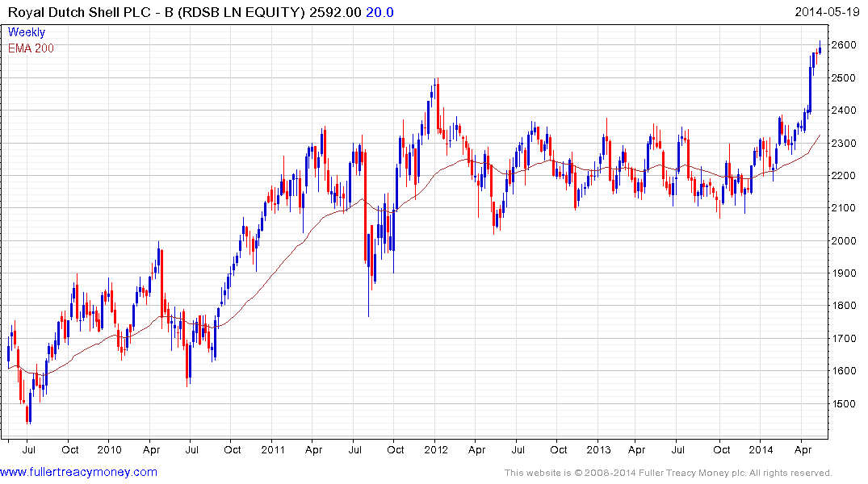Click the 2000 price axis label
The height and width of the screenshot is (484, 868).
(x=844, y=240)
